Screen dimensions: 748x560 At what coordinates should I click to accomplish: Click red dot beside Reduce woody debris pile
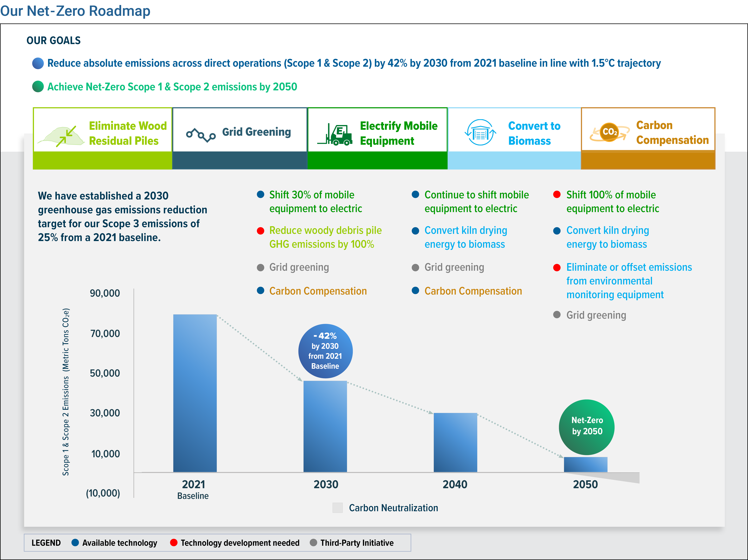click(260, 231)
